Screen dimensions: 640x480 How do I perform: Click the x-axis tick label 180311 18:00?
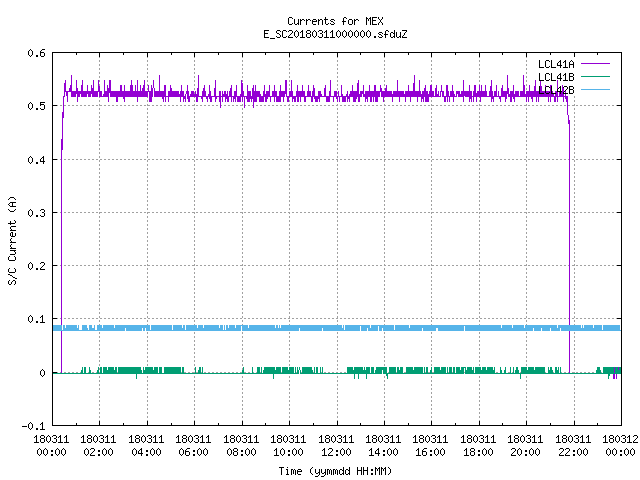pos(478,446)
